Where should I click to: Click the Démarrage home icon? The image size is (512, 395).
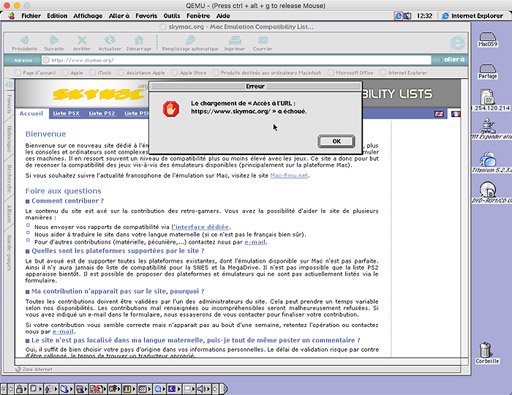click(x=139, y=40)
